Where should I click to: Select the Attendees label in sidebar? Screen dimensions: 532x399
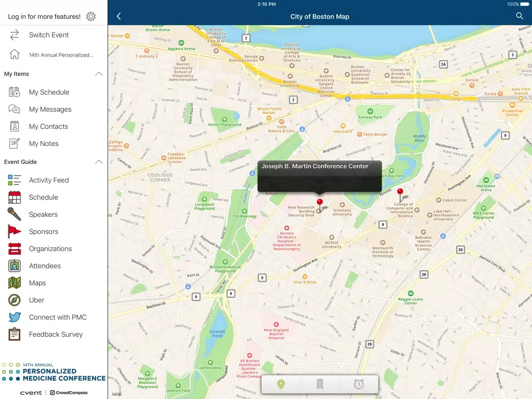click(45, 266)
